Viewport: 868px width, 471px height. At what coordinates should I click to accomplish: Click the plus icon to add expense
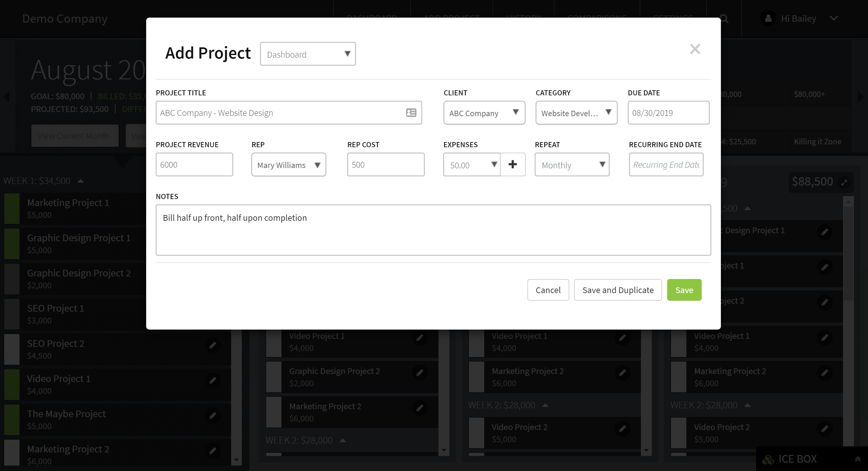click(512, 164)
